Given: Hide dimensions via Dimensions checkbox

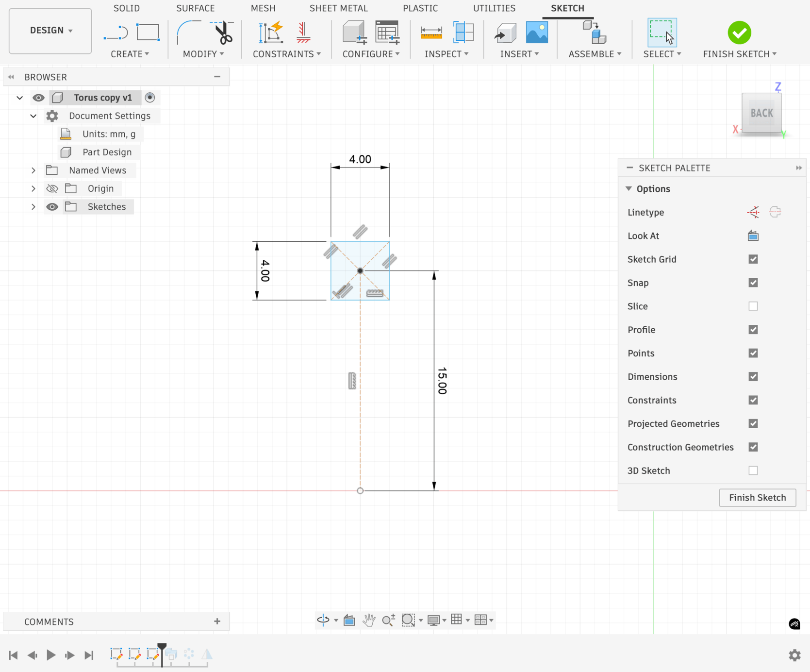Looking at the screenshot, I should click(753, 377).
